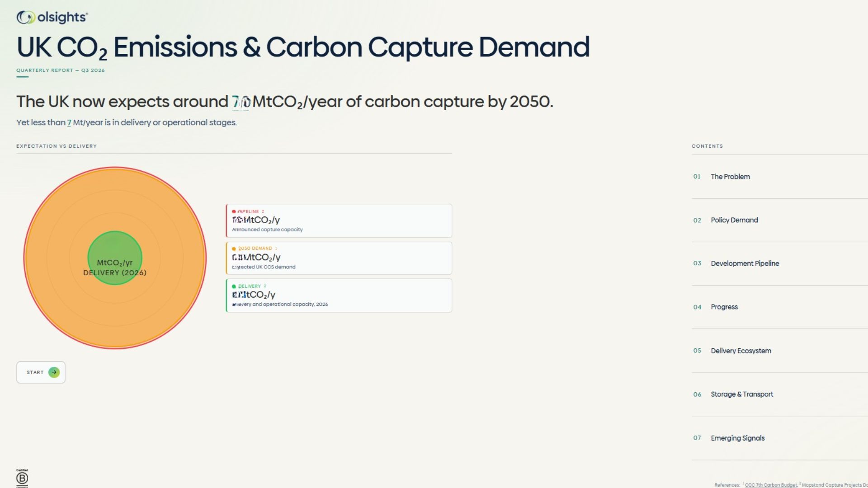This screenshot has width=868, height=488.
Task: Click the 'DELIVERY (2026)' chart label
Action: click(115, 272)
